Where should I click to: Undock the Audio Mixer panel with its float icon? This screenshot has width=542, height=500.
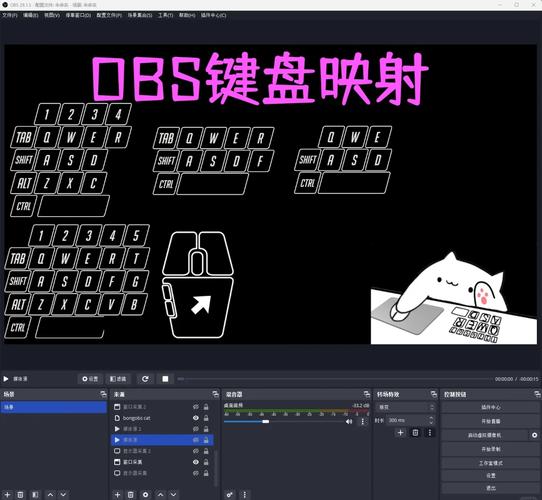coord(367,394)
